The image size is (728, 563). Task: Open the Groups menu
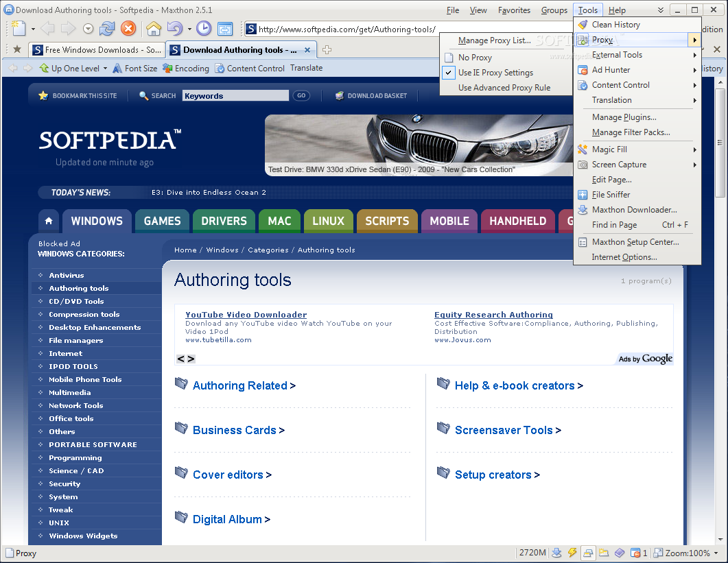[x=554, y=10]
